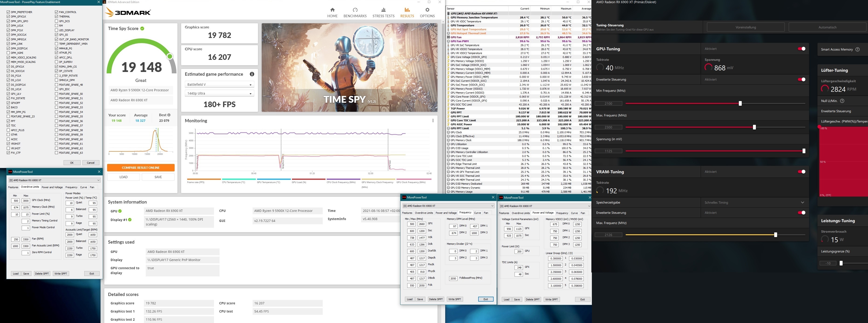Uncheck the DPM_PREFETCHER checkbox

point(8,12)
